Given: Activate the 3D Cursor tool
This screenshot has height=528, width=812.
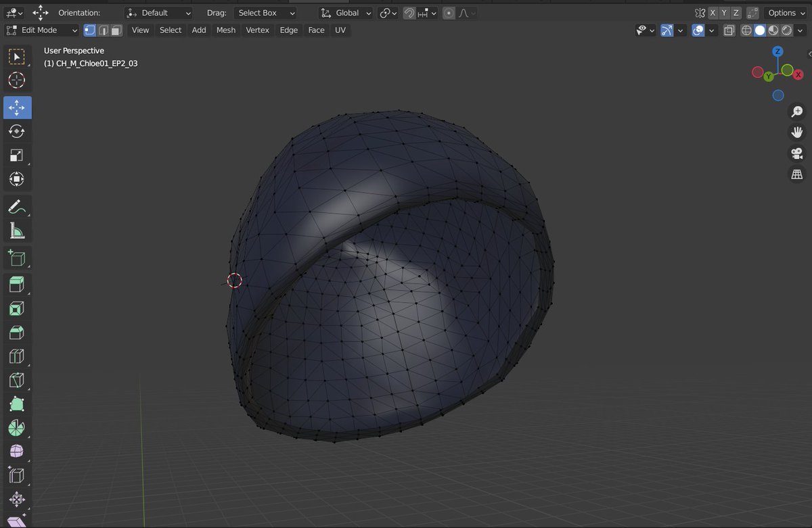Looking at the screenshot, I should 17,80.
